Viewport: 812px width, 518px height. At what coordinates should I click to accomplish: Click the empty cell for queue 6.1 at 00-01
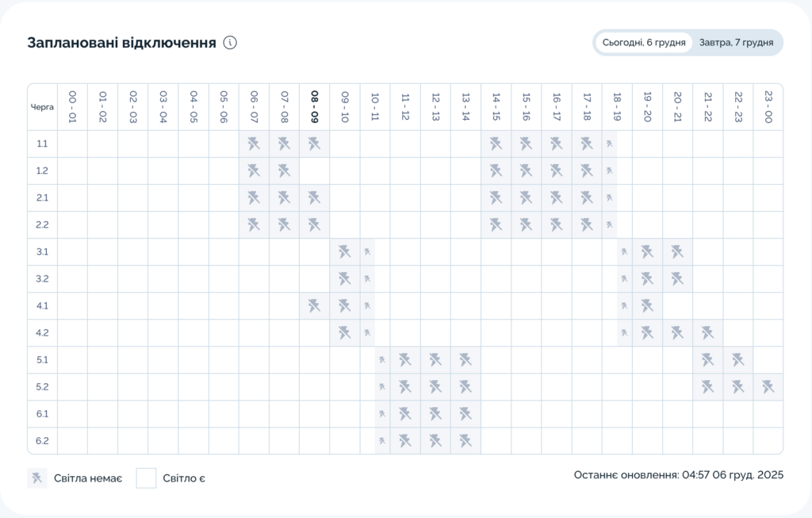click(x=72, y=413)
